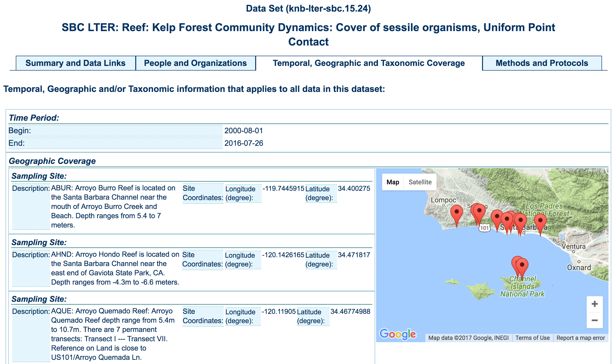Open Methods and Protocols tab
The height and width of the screenshot is (364, 615).
pyautogui.click(x=542, y=63)
